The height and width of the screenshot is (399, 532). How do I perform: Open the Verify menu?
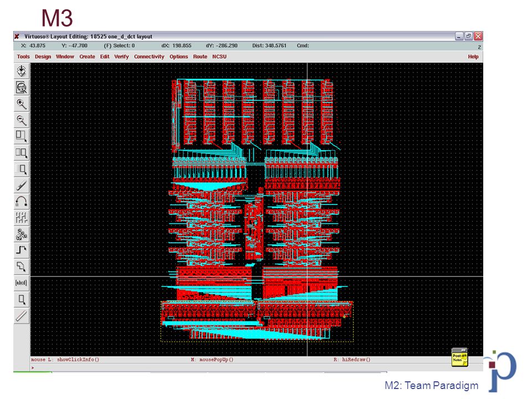[x=121, y=57]
